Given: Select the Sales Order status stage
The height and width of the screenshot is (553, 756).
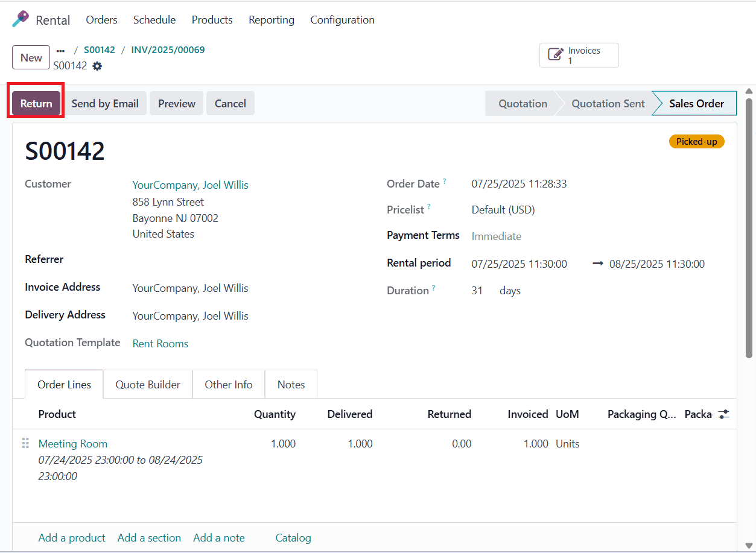Looking at the screenshot, I should [696, 103].
